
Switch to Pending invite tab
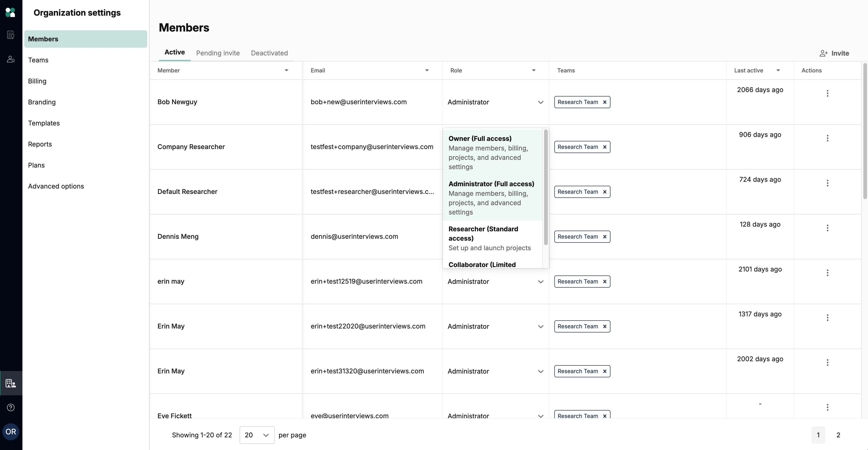click(x=218, y=53)
